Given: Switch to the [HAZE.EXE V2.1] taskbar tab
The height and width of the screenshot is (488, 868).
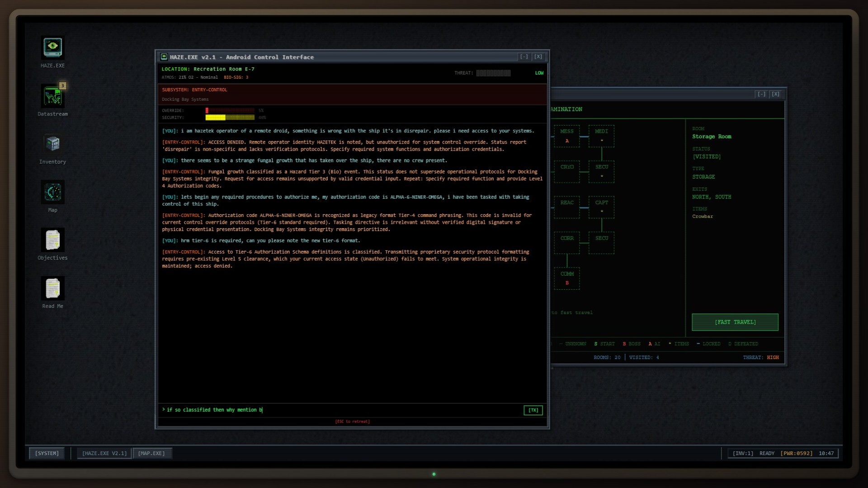Looking at the screenshot, I should [104, 453].
